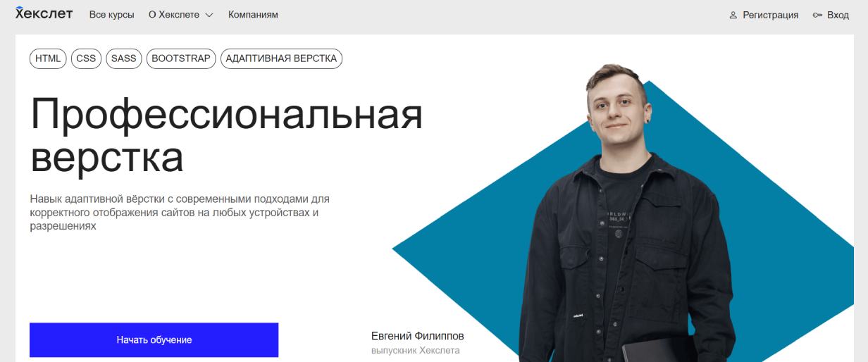Select the HTML tag pill
868x362 pixels.
(48, 58)
